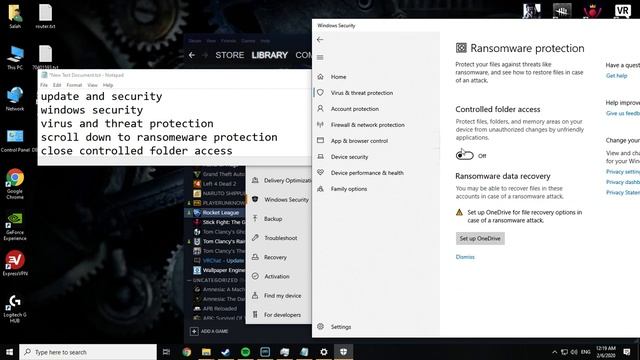
Task: Open This PC desktop icon
Action: (15, 58)
